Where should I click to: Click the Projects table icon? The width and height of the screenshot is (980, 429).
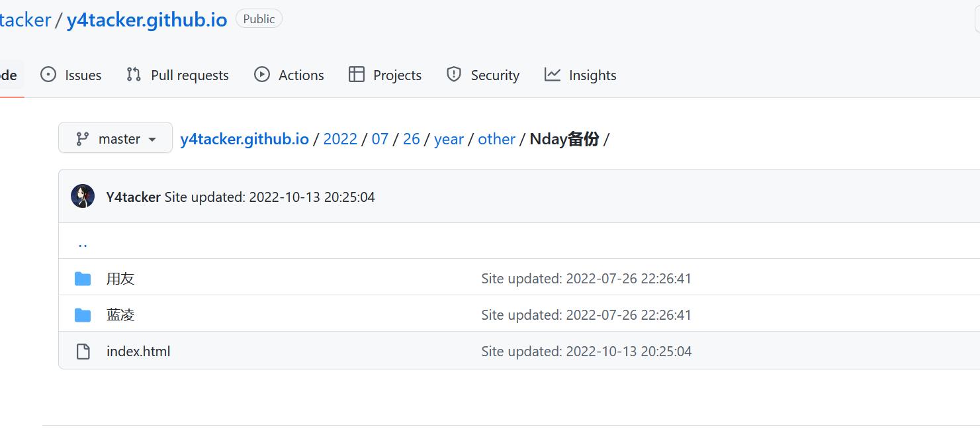[x=357, y=75]
